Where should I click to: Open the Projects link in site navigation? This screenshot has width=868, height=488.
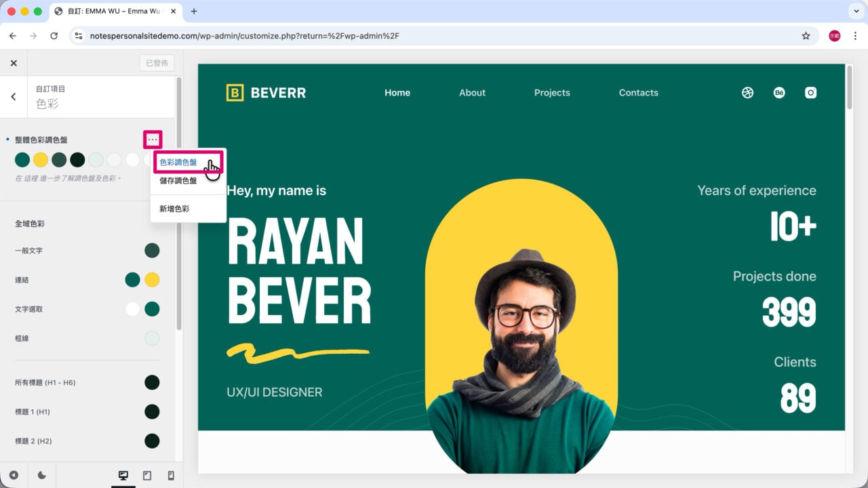pyautogui.click(x=552, y=93)
